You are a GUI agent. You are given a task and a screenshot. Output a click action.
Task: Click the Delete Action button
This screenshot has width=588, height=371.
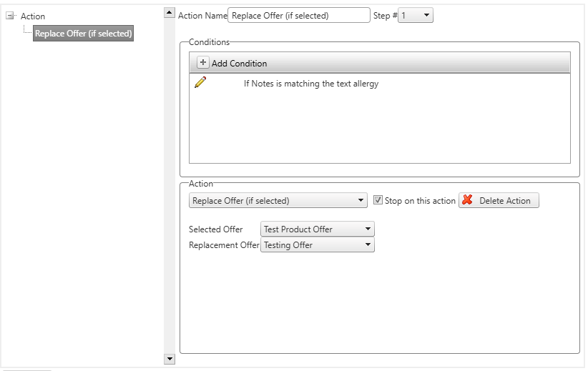pyautogui.click(x=499, y=200)
